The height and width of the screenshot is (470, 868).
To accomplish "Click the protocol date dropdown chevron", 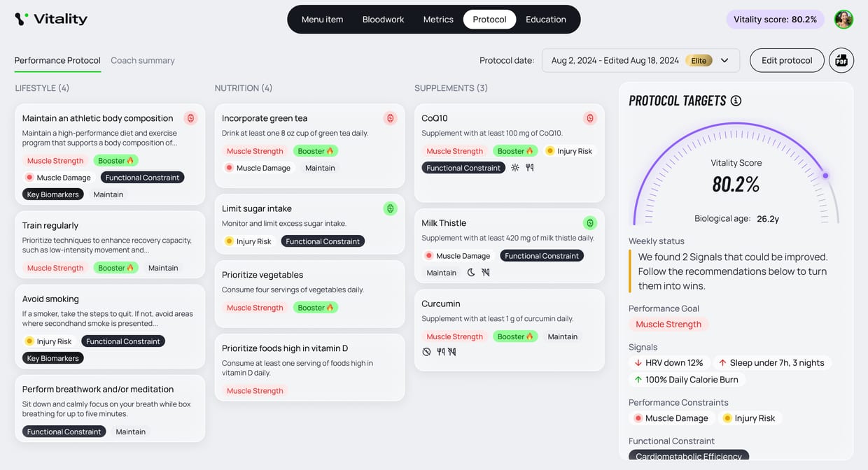I will click(x=724, y=61).
